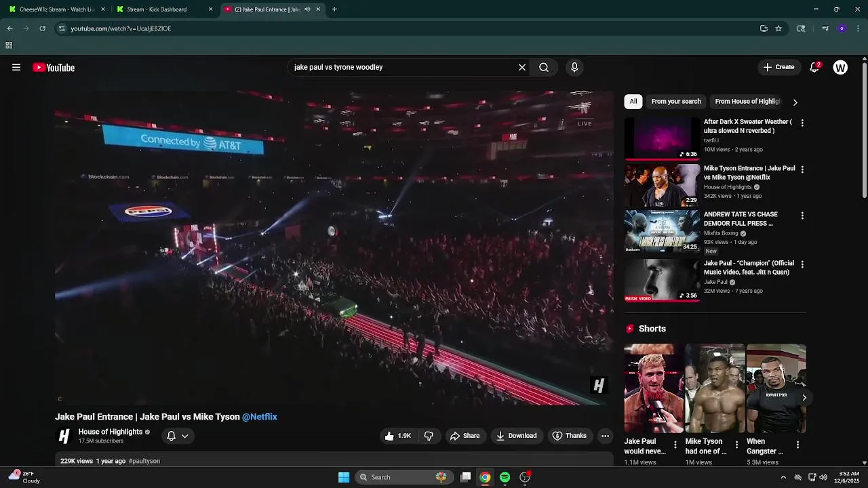Open options for Andrew Tate vs Chase DeMoor
The width and height of the screenshot is (868, 488).
802,216
